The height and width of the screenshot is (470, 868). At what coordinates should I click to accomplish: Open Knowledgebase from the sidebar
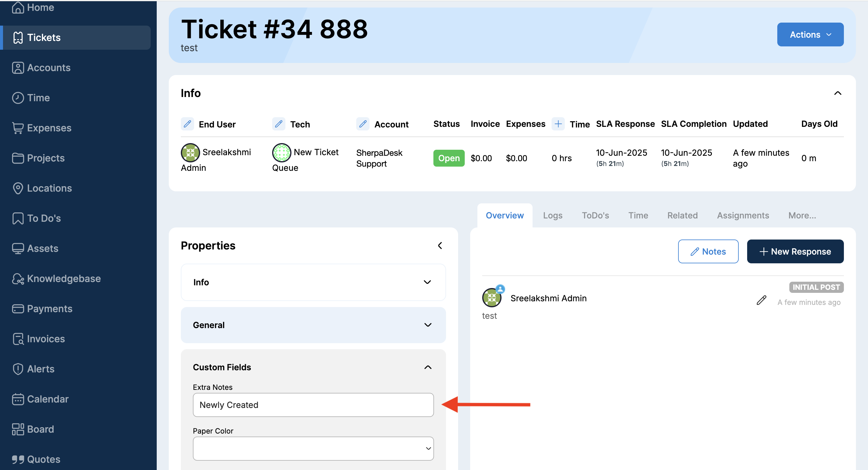[x=64, y=279]
